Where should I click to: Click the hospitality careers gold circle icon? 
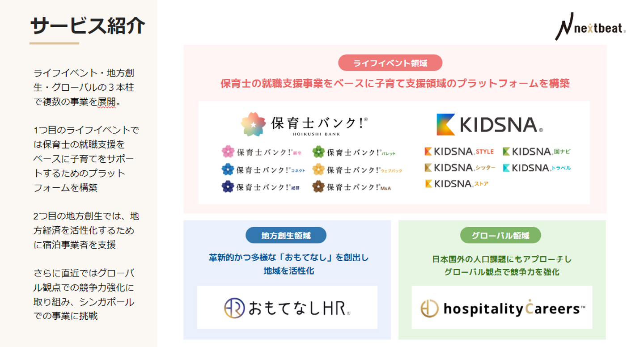[429, 309]
